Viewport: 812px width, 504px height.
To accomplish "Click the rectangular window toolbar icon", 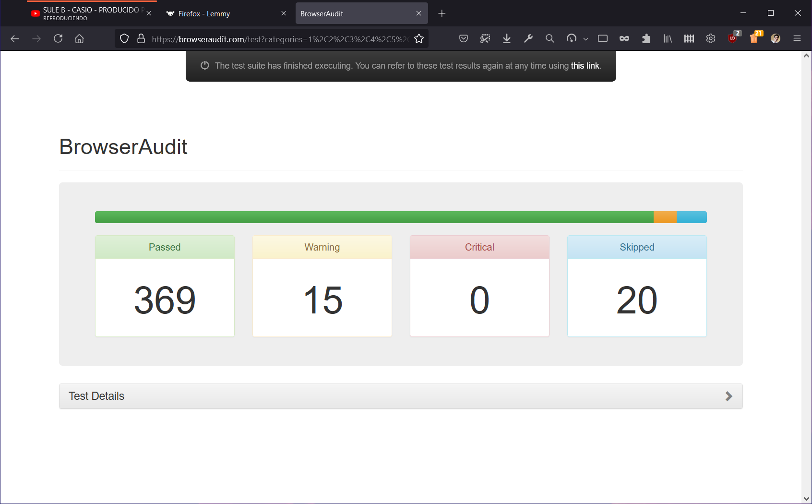I will pos(603,39).
